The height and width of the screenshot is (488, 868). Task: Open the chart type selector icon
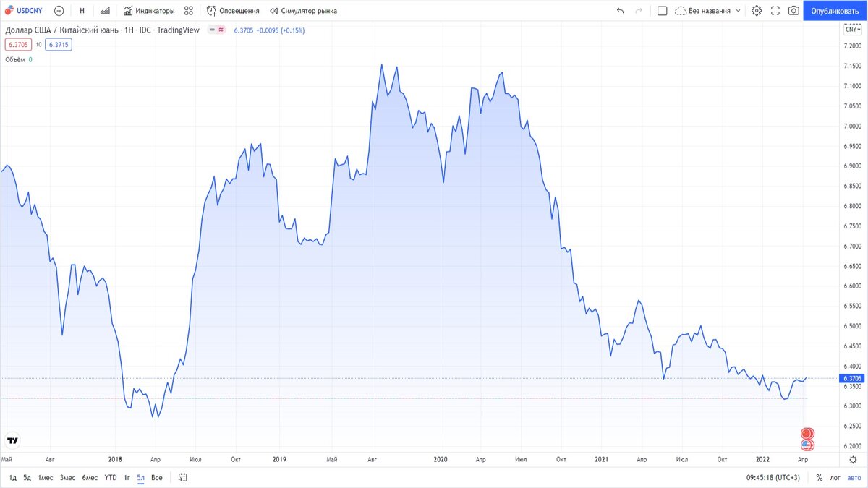(x=106, y=11)
